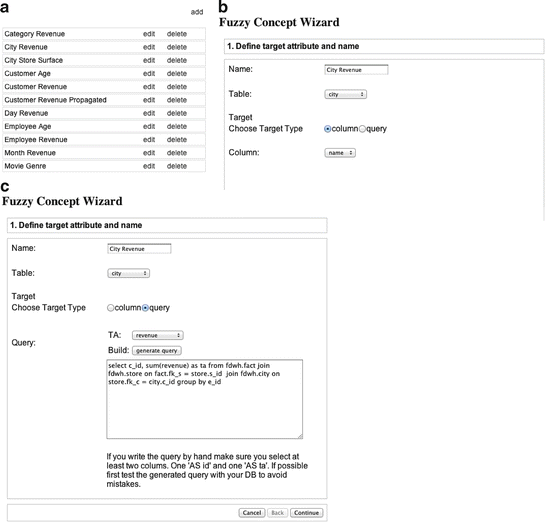Open the Table dropdown in panel b
This screenshot has width=545, height=522.
pyautogui.click(x=345, y=94)
